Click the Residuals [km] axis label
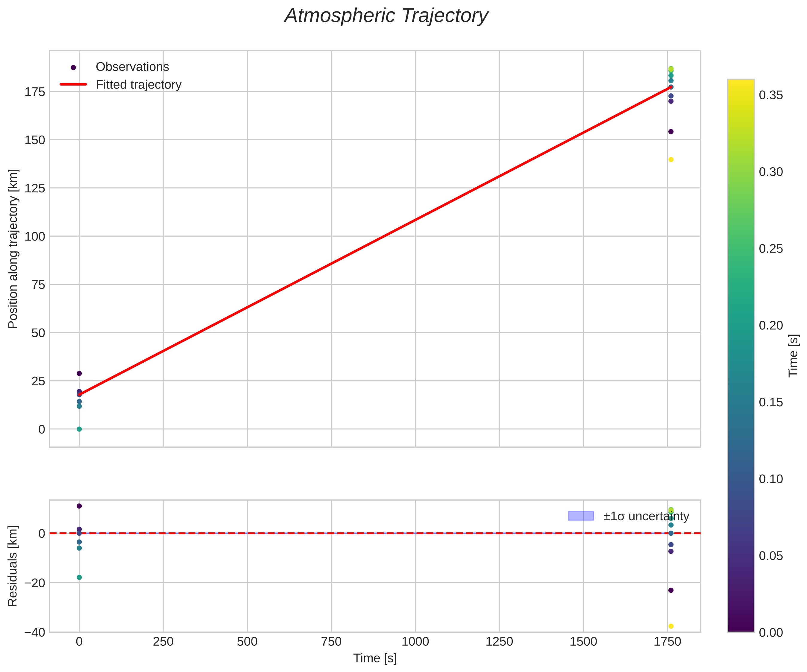 click(13, 566)
